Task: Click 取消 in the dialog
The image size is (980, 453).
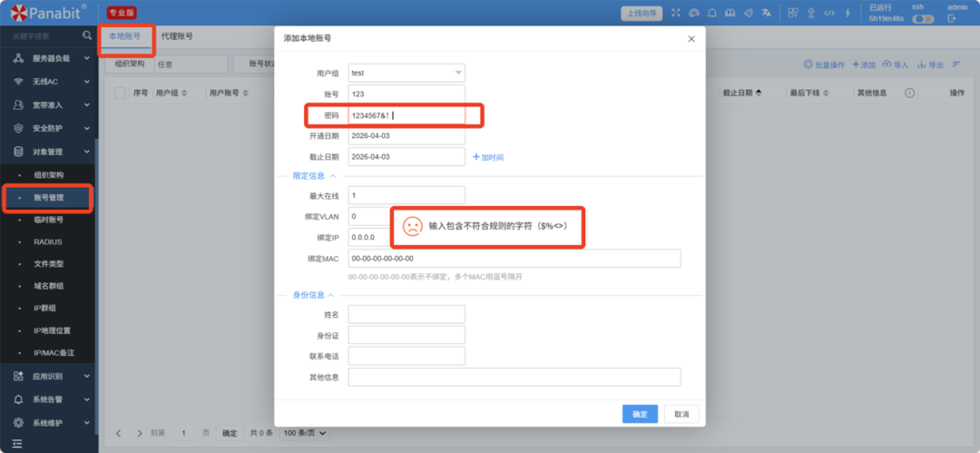Action: 681,414
